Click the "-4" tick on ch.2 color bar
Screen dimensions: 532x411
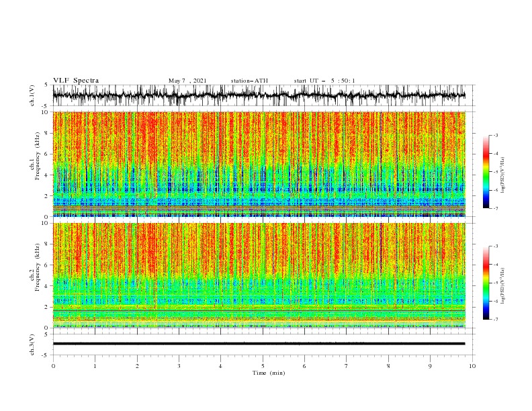[x=495, y=265]
